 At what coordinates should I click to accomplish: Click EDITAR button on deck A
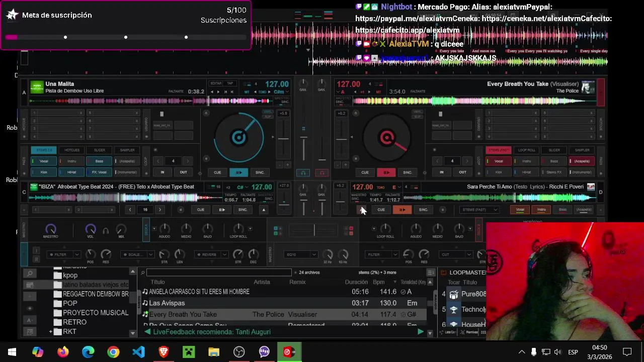click(x=216, y=83)
